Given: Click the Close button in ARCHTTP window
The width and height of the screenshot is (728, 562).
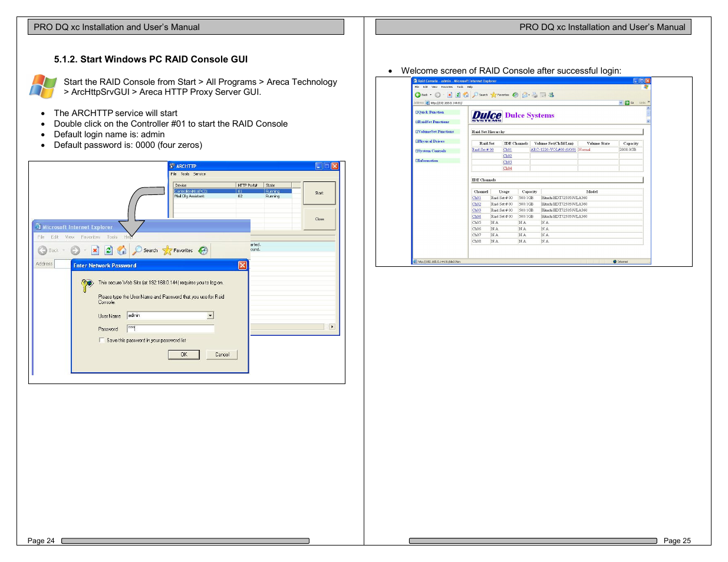Looking at the screenshot, I should point(319,219).
